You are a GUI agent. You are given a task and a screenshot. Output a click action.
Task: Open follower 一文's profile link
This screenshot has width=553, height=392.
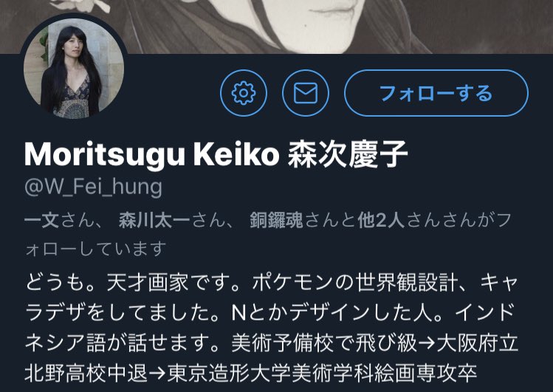[41, 221]
